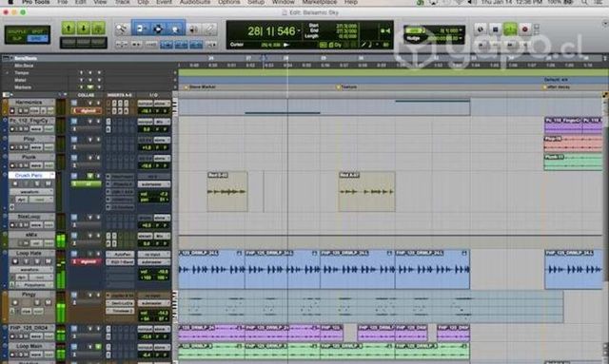The height and width of the screenshot is (364, 609).
Task: Click the yellow marker before 'after decay'
Action: coord(544,87)
